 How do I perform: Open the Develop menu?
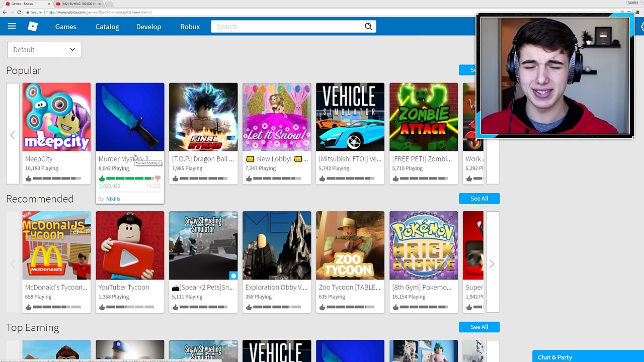[x=148, y=27]
